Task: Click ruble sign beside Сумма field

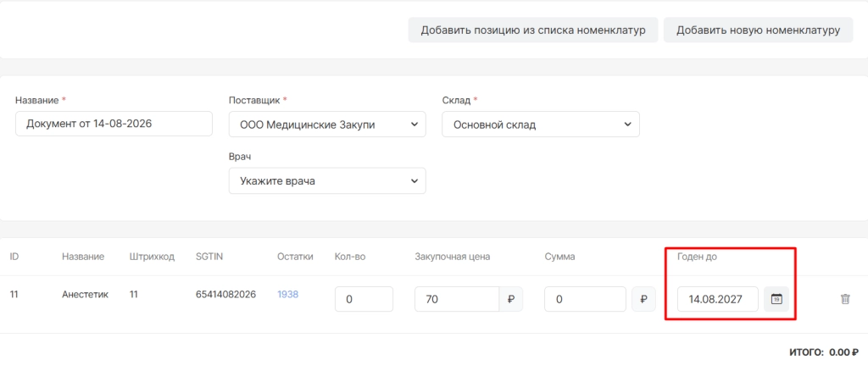Action: click(x=643, y=299)
